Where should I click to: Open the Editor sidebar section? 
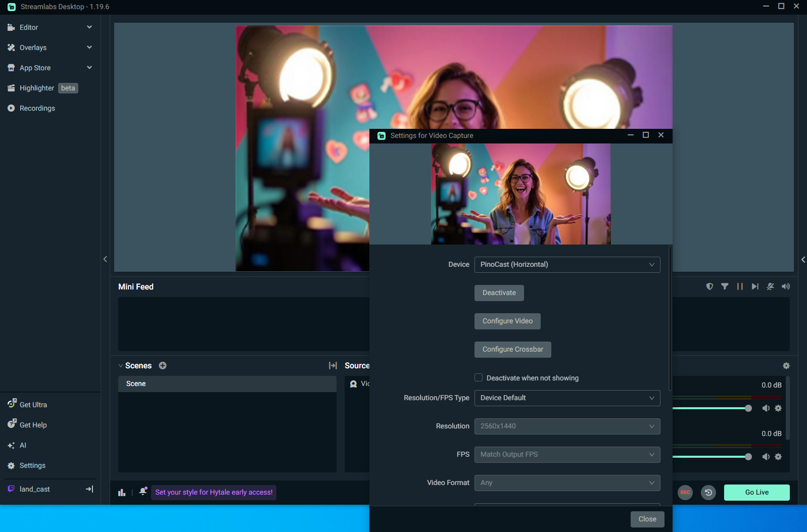[29, 27]
